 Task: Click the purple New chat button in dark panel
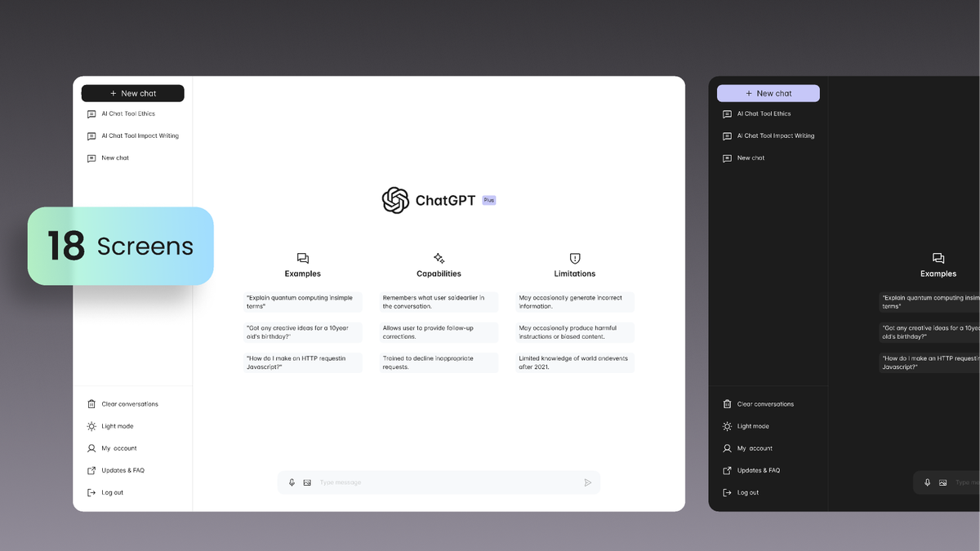[768, 93]
